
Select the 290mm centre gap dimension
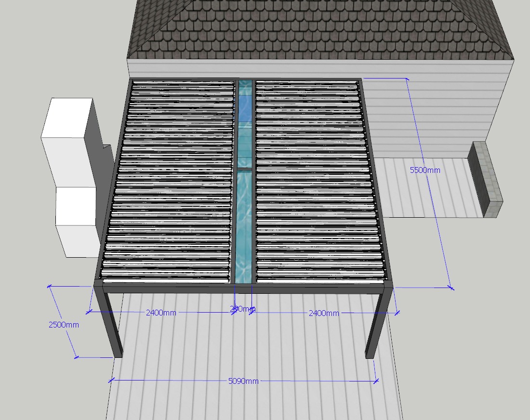(243, 309)
